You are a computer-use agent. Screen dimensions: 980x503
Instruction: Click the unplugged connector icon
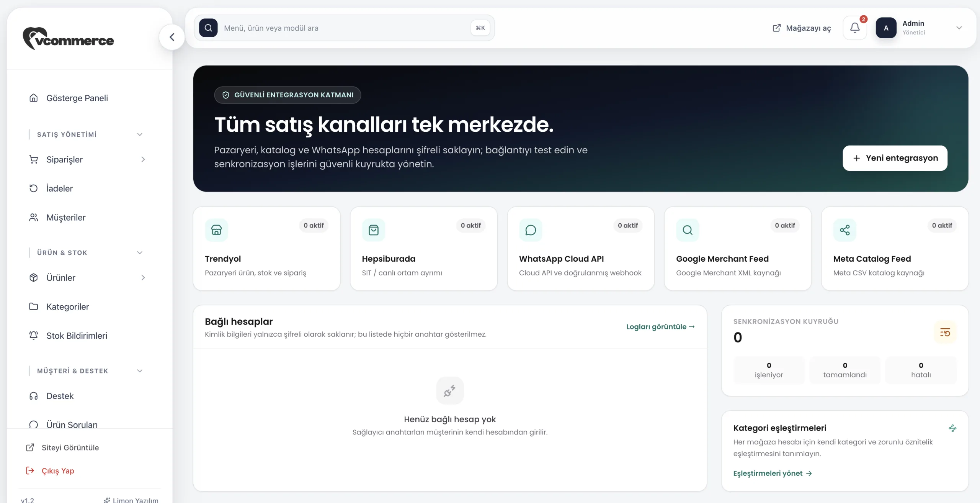450,390
